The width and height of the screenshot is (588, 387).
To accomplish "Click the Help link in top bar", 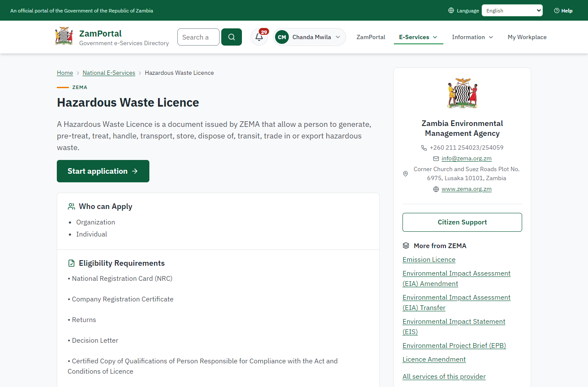I will (563, 11).
